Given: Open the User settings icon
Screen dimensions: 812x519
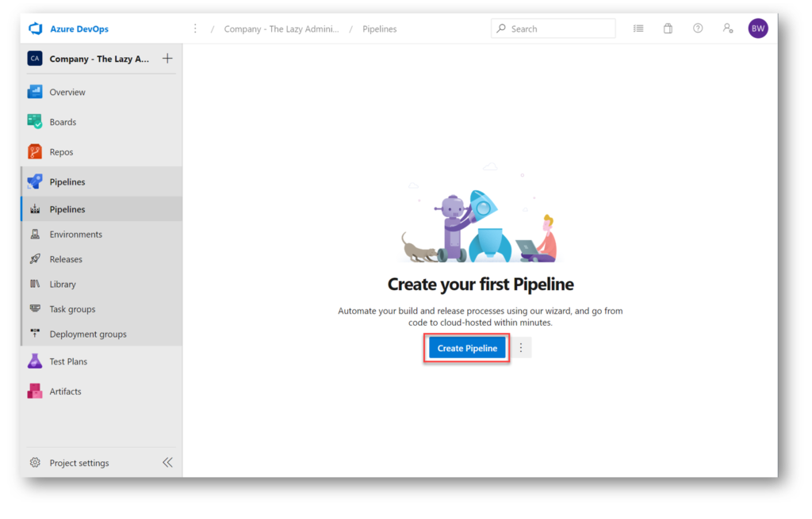Looking at the screenshot, I should coord(728,29).
